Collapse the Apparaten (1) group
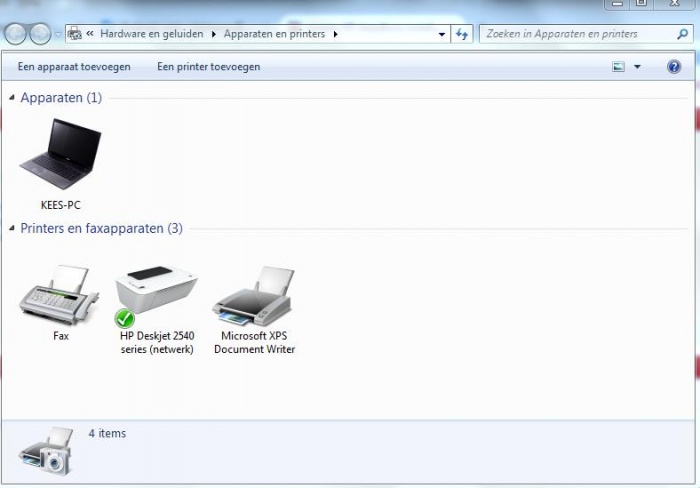Screen dimensions: 700x488 click(12, 97)
